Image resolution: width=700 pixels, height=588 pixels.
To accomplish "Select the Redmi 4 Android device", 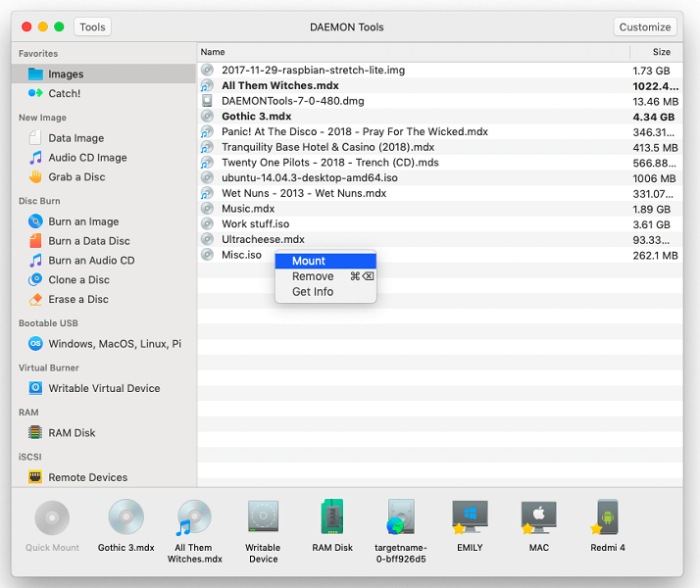I will point(607,525).
